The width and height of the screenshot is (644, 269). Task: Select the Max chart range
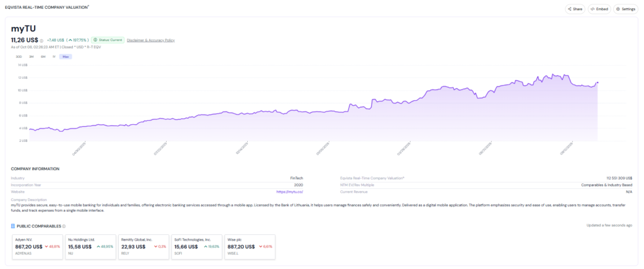(65, 57)
